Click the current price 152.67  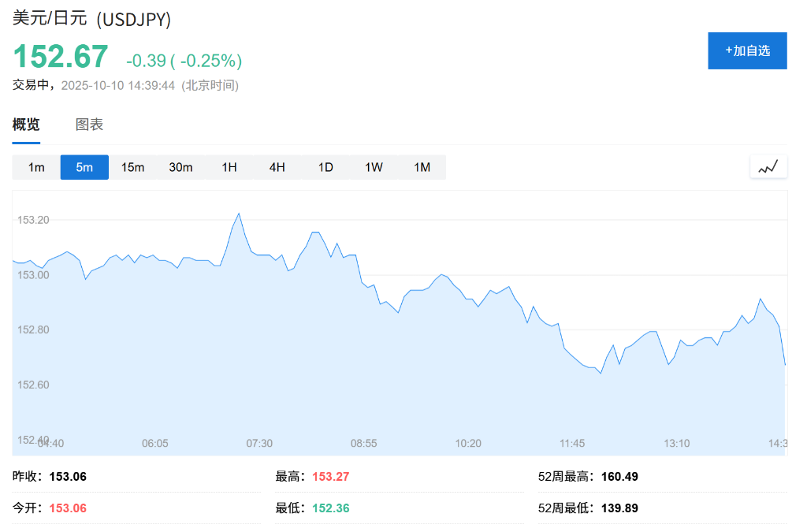[x=61, y=58]
